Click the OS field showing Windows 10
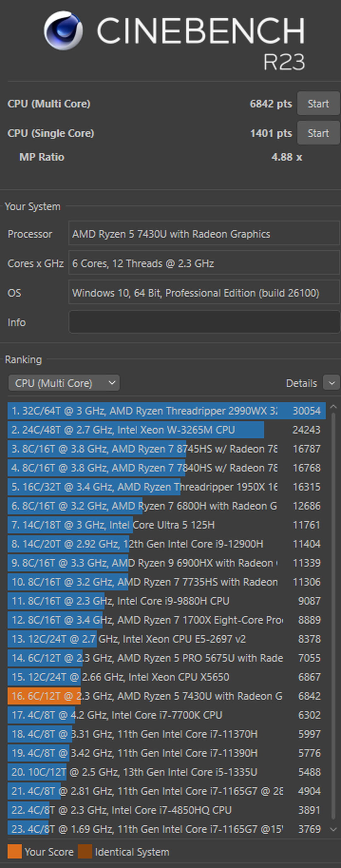The width and height of the screenshot is (341, 868). 204,293
